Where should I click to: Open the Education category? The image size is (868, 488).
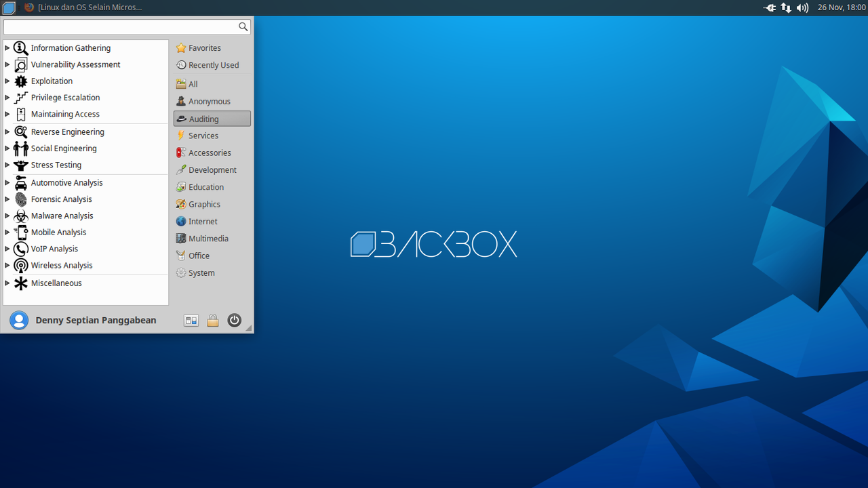212,187
